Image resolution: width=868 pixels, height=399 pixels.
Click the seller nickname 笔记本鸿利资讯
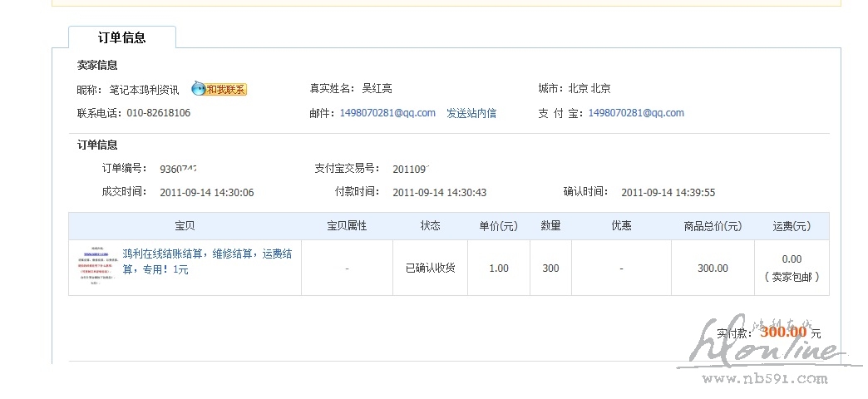tap(144, 90)
